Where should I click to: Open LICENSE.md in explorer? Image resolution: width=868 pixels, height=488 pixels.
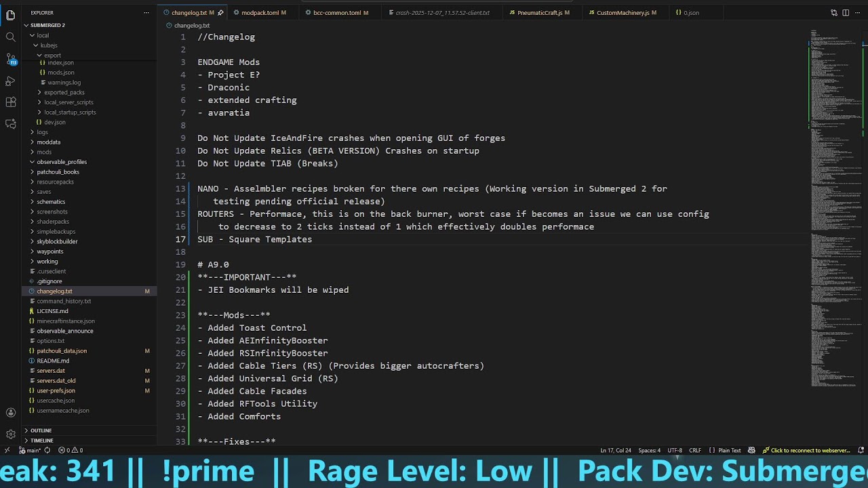click(x=90, y=311)
